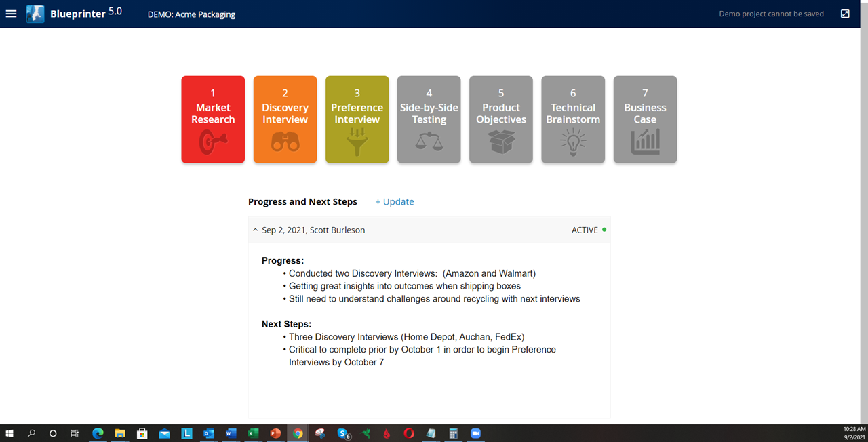
Task: Open Cortana from the taskbar
Action: 53,433
